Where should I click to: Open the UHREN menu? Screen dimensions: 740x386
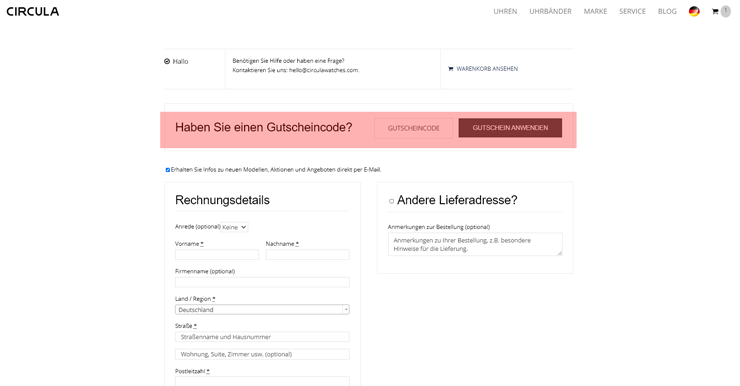point(505,11)
